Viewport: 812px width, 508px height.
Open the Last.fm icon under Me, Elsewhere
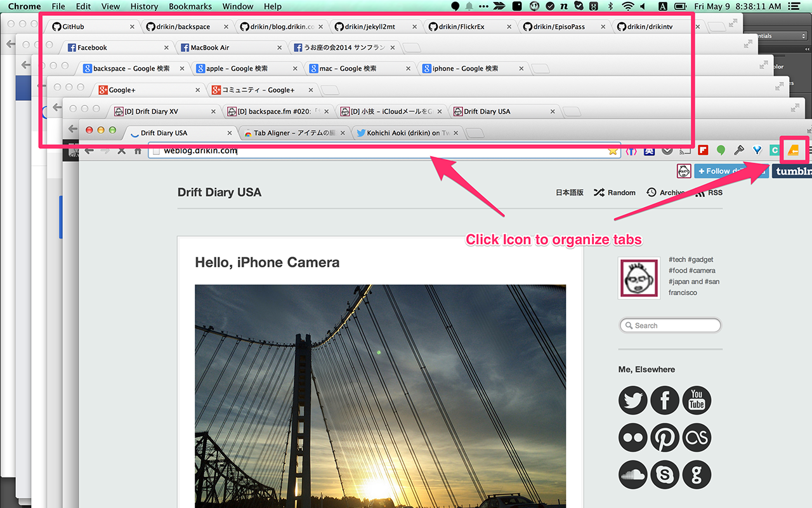[697, 438]
